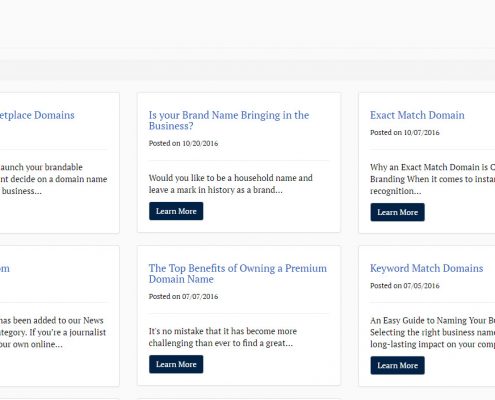Click the 'Would you like to be a household name' excerpt

(231, 184)
